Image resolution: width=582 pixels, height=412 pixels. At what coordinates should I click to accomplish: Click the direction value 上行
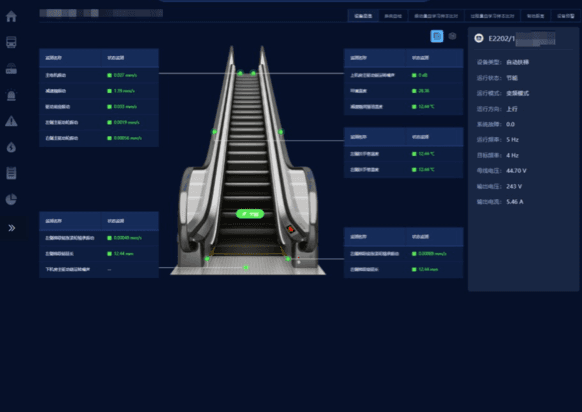tap(512, 109)
